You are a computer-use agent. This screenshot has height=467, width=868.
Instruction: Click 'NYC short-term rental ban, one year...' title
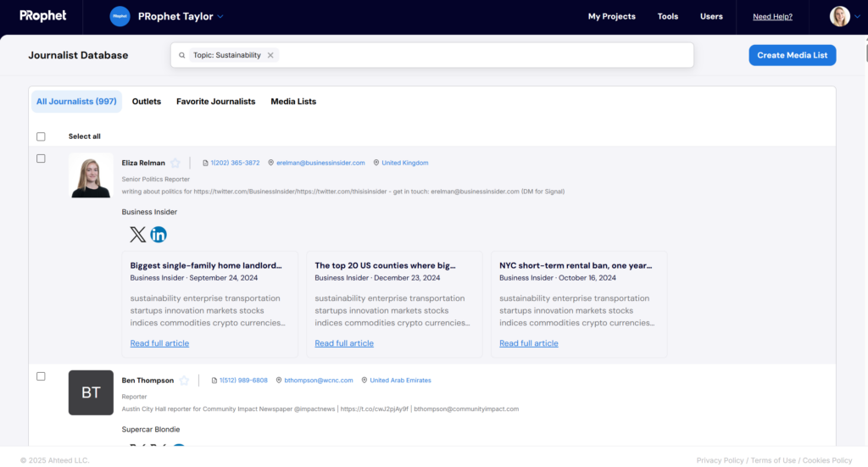576,265
